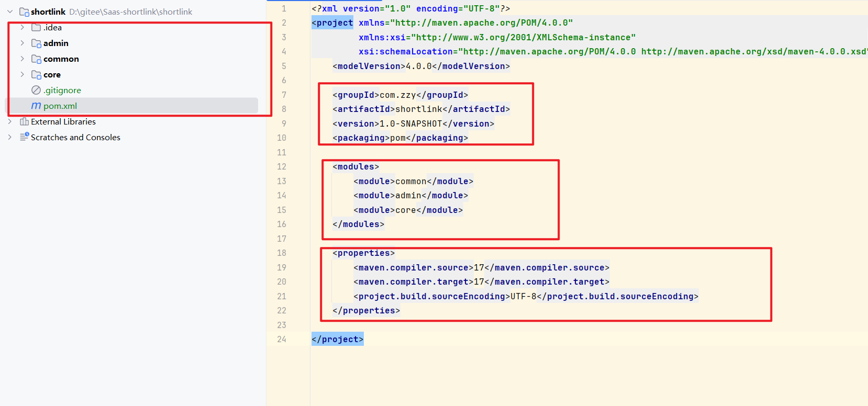This screenshot has height=406, width=868.
Task: Click the core module folder icon
Action: tap(36, 74)
